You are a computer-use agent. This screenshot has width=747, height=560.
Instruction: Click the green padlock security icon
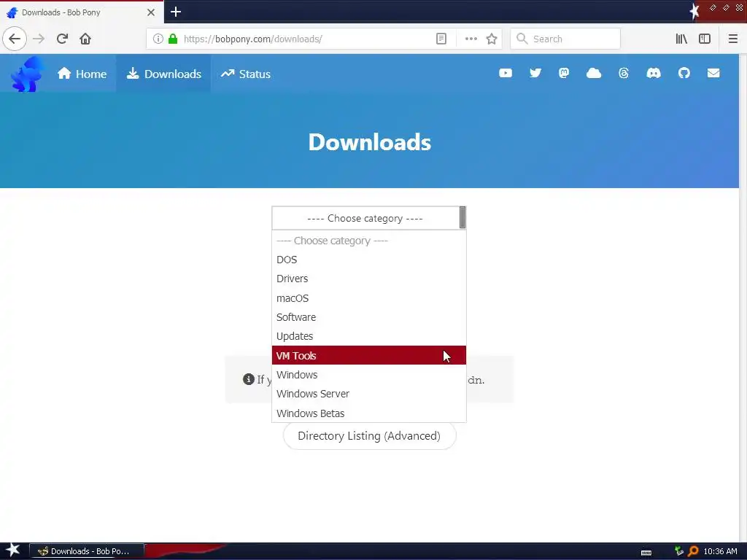(173, 39)
